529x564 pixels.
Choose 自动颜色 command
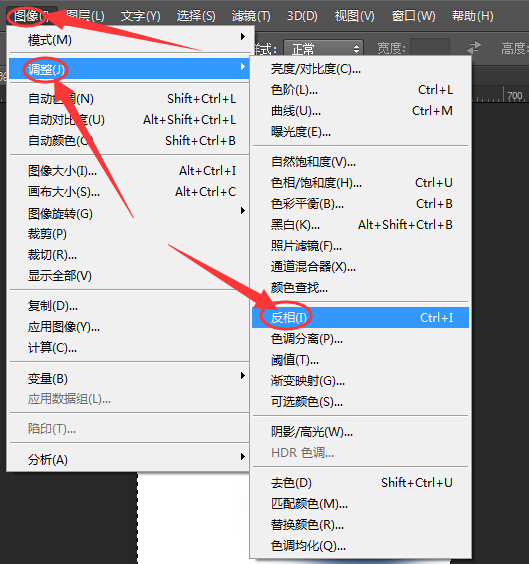tap(129, 140)
